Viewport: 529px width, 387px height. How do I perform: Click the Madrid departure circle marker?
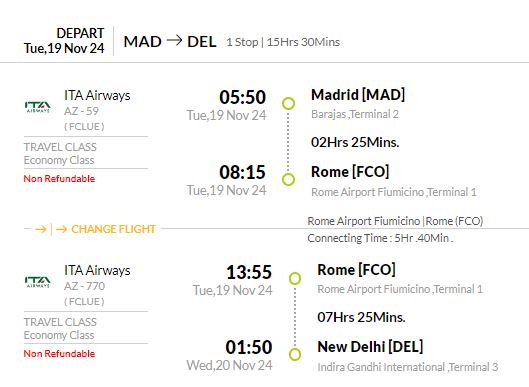pos(288,104)
